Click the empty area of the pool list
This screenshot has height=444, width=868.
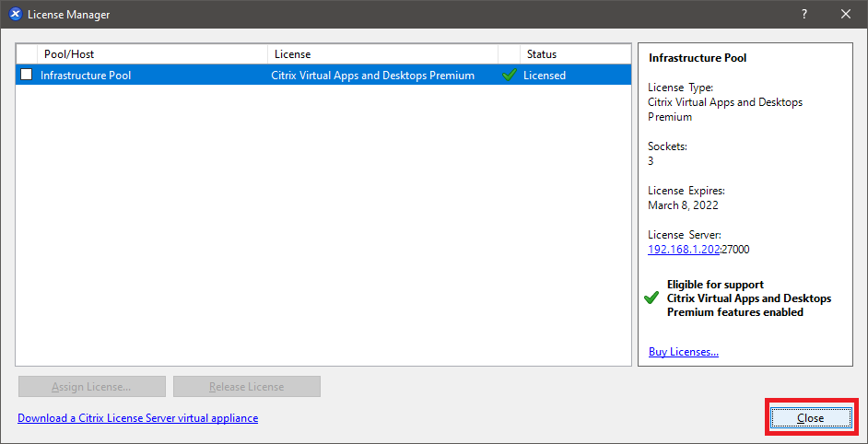[323, 230]
